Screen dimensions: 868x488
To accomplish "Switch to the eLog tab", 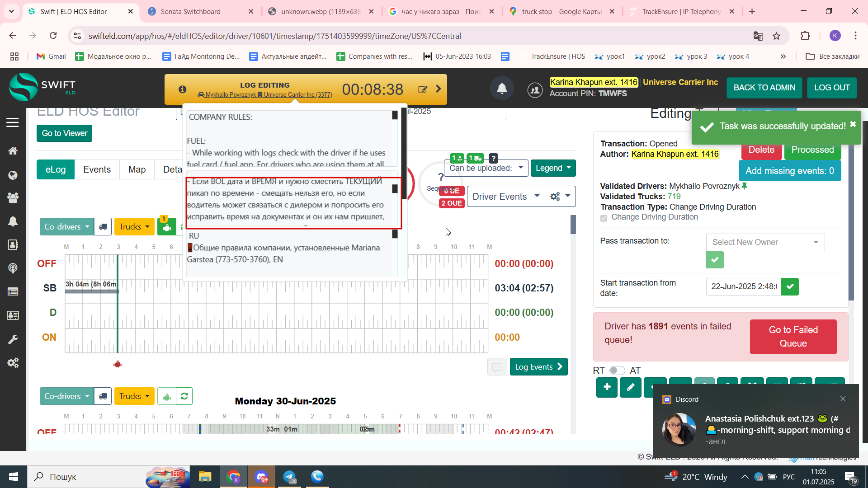I will 56,169.
